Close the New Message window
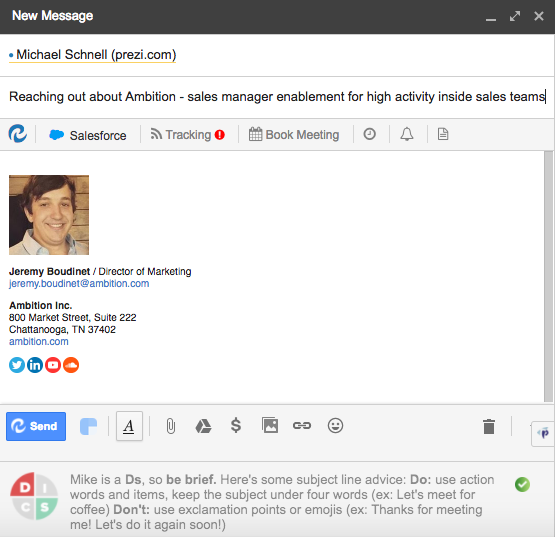This screenshot has height=537, width=555. (x=539, y=16)
